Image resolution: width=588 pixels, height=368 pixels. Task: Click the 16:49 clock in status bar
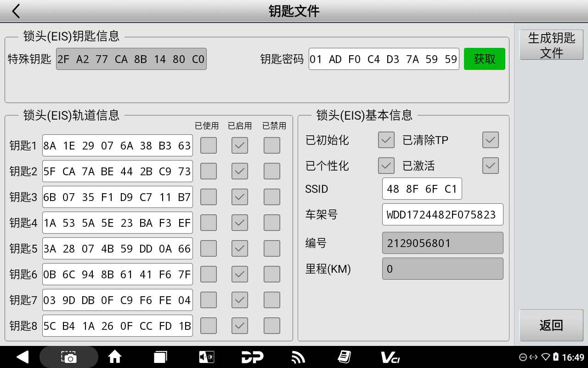573,357
